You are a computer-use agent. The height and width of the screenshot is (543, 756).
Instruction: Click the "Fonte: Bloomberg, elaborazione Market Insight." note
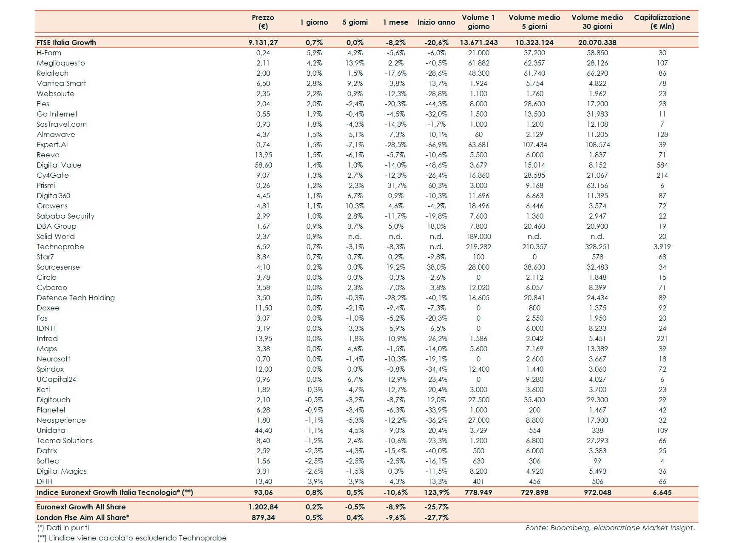[610, 528]
